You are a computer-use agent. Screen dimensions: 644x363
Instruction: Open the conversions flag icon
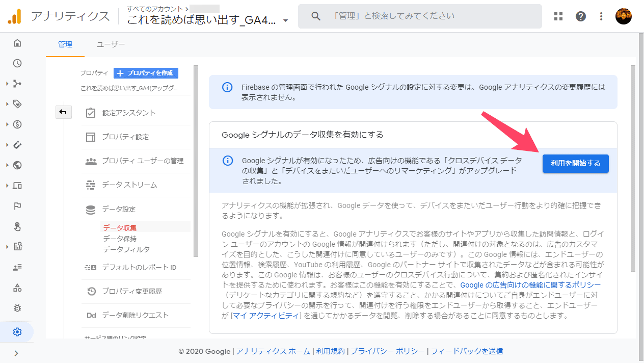pyautogui.click(x=17, y=206)
